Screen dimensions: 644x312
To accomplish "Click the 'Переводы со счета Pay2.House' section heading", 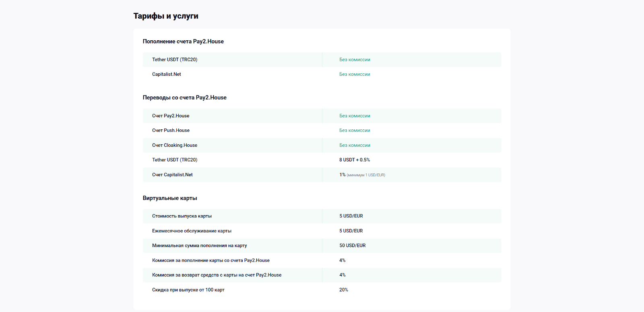I will pyautogui.click(x=185, y=98).
